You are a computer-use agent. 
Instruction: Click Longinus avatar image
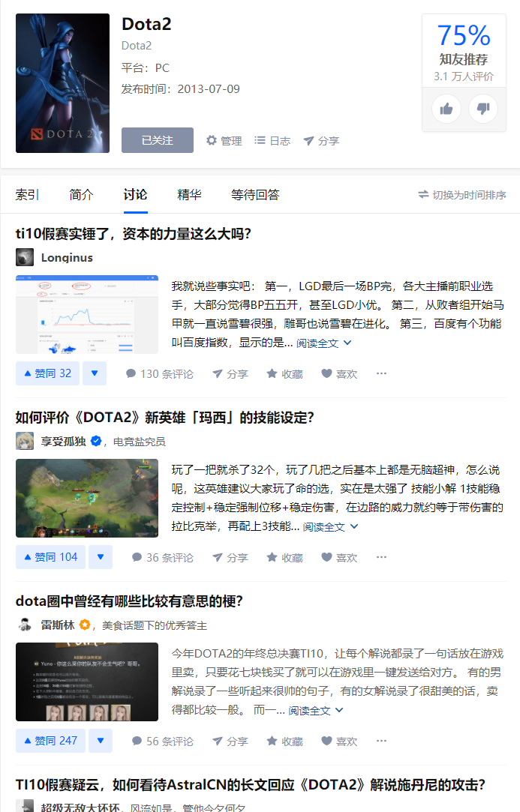coord(25,257)
